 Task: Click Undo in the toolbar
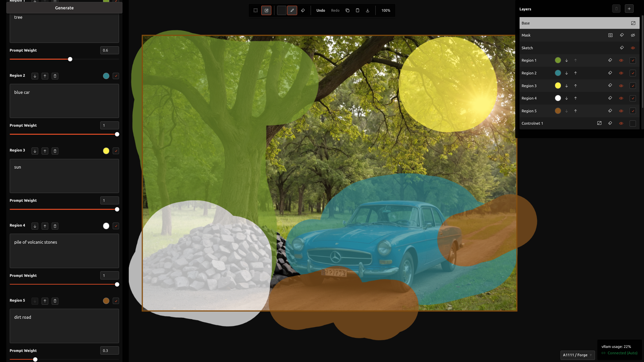[321, 10]
